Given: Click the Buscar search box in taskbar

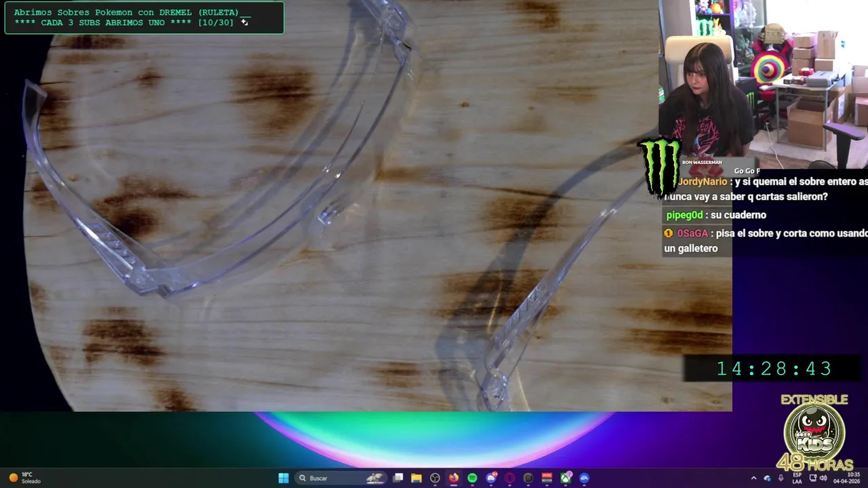Looking at the screenshot, I should pos(342,478).
